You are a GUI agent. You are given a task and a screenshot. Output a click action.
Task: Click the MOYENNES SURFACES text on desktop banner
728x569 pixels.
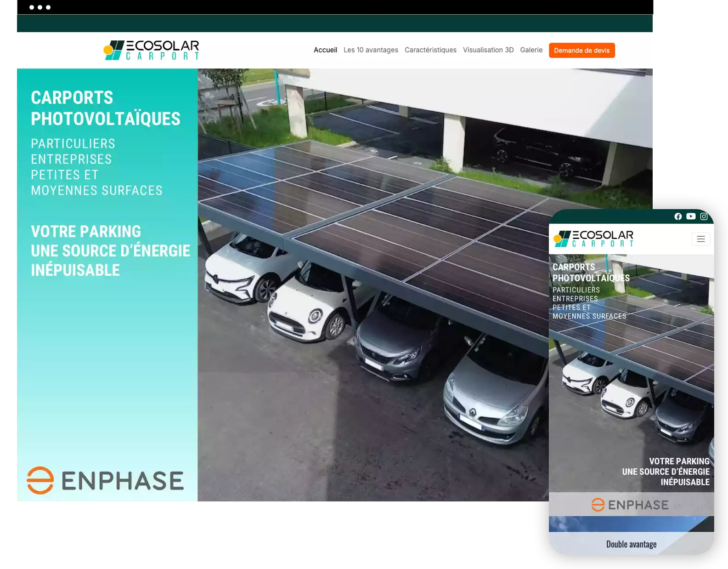[x=96, y=190]
